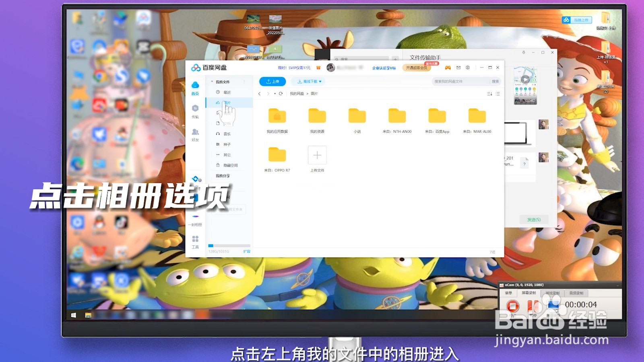Image resolution: width=644 pixels, height=362 pixels.
Task: Select 最近 in my files list
Action: (229, 92)
